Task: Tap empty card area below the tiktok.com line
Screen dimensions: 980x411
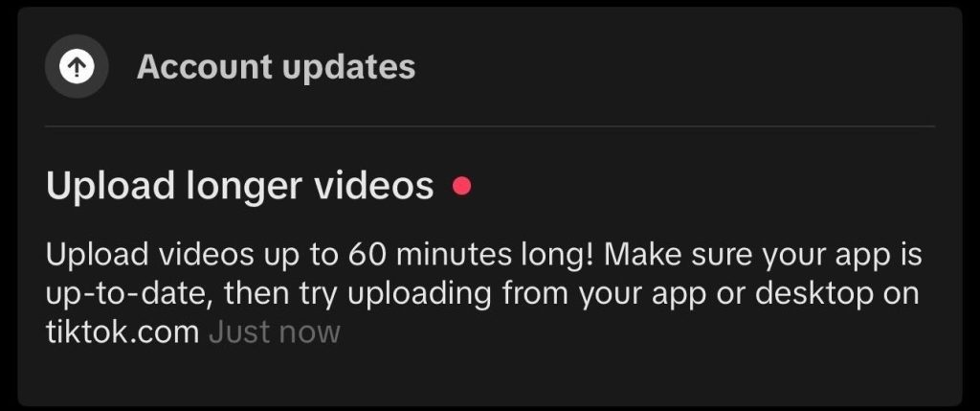Action: [x=490, y=376]
